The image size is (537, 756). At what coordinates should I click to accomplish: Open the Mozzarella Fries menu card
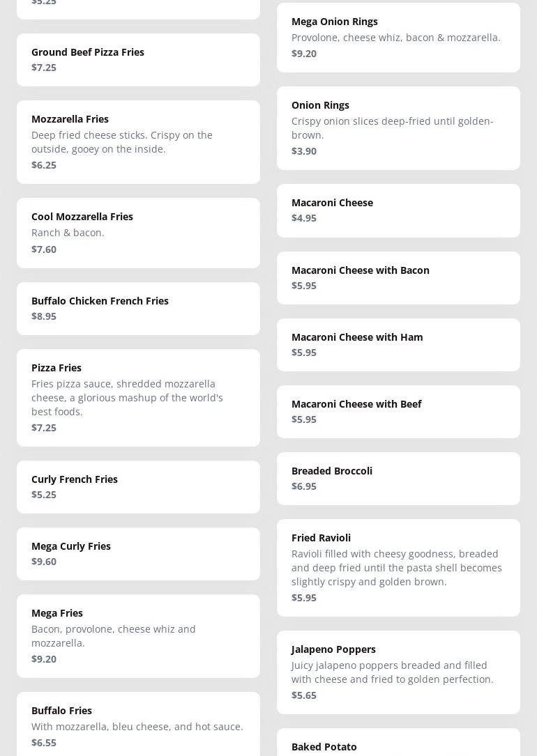coord(138,142)
